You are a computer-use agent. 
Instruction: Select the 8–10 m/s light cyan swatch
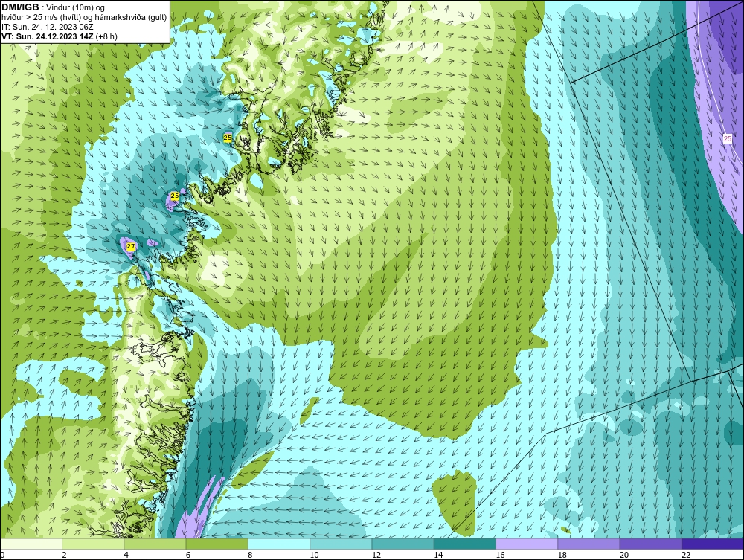(x=279, y=544)
